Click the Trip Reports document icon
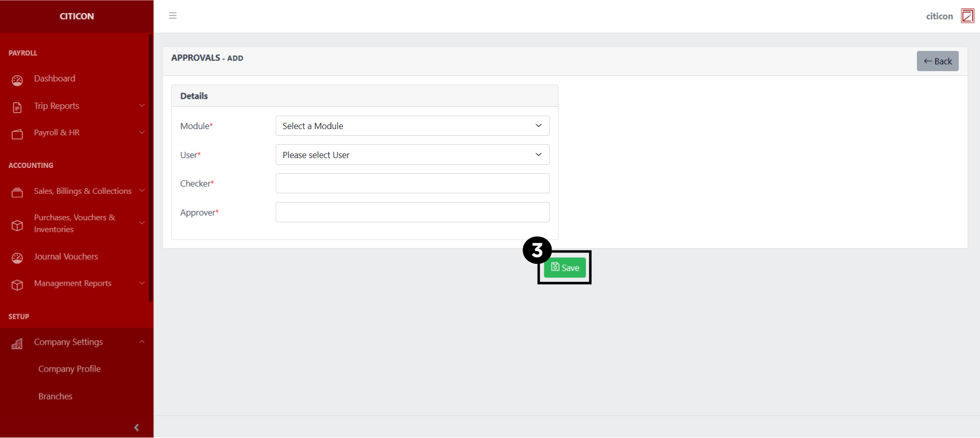Screen dimensions: 980x438 point(17,107)
